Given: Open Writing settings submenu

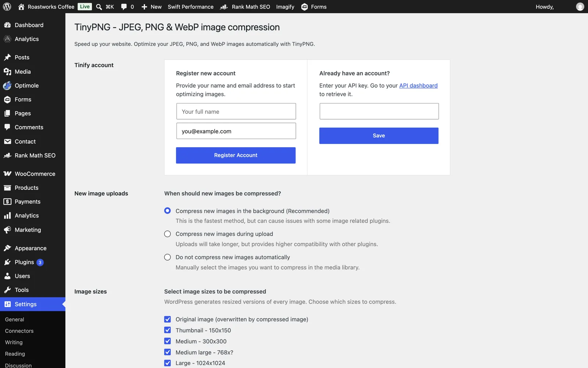Looking at the screenshot, I should click(x=14, y=342).
